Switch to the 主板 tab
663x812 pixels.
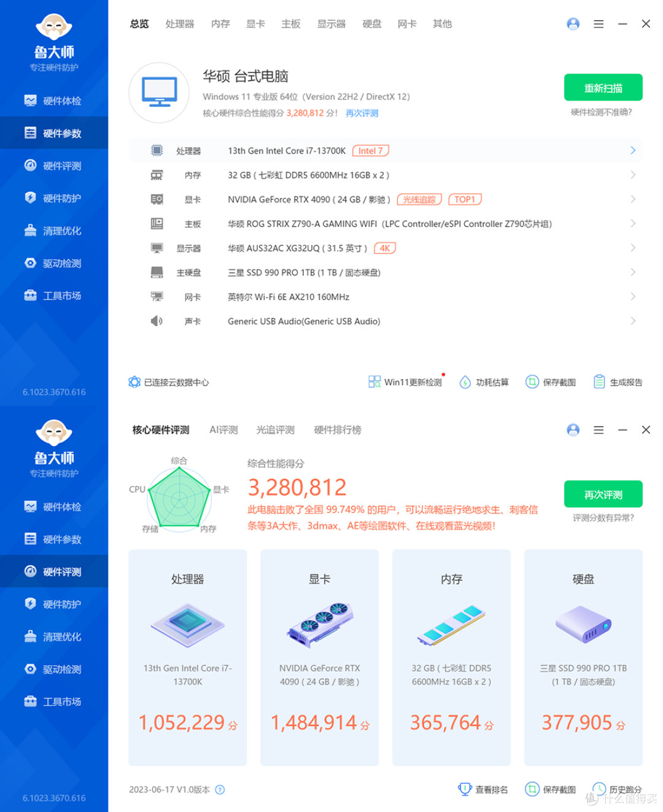[x=291, y=24]
